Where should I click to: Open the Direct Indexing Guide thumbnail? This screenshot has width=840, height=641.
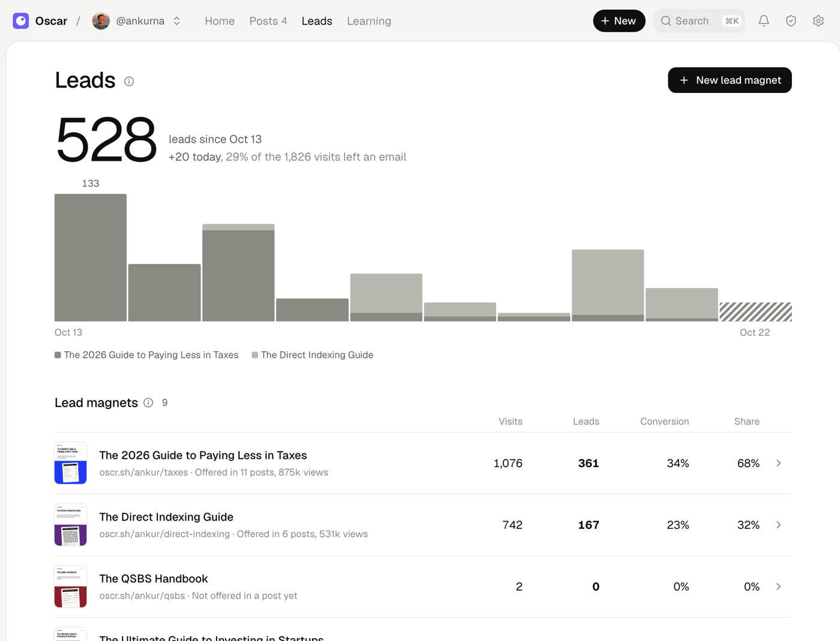(x=71, y=525)
